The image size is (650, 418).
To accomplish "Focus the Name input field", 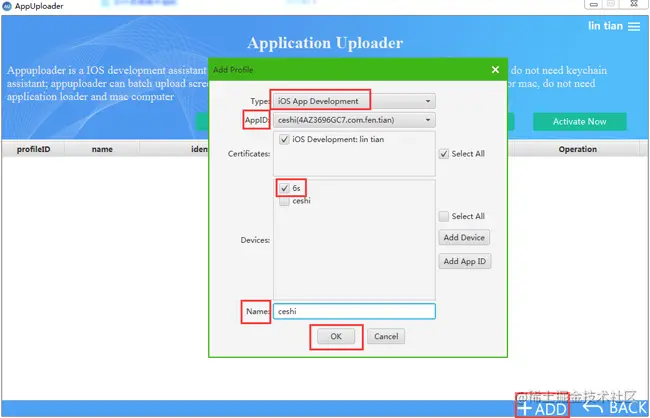I will coord(354,311).
